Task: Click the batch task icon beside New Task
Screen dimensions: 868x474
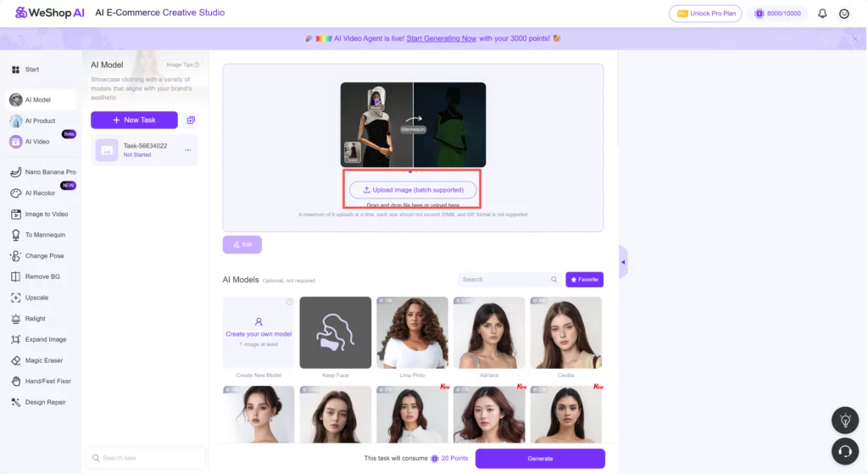Action: 191,120
